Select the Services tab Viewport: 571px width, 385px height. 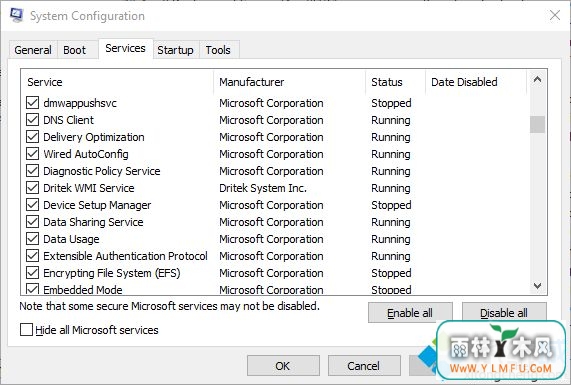125,48
